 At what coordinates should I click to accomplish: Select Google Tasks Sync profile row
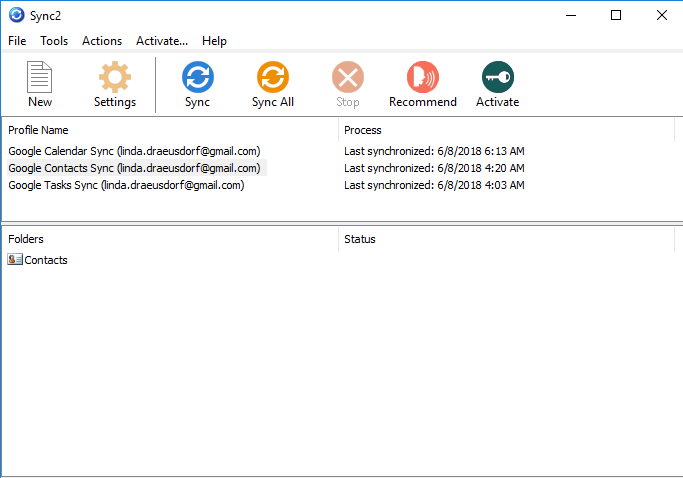point(126,185)
